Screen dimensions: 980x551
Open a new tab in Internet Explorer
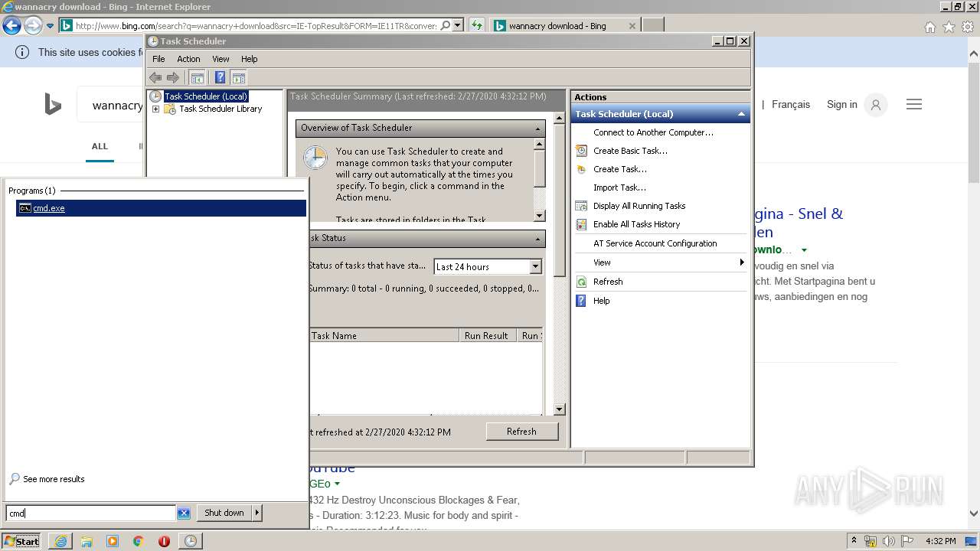click(x=652, y=25)
